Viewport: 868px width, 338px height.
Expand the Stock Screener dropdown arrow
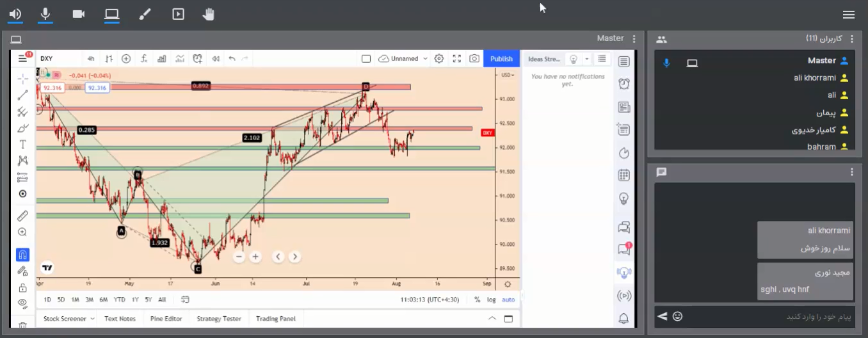[93, 319]
